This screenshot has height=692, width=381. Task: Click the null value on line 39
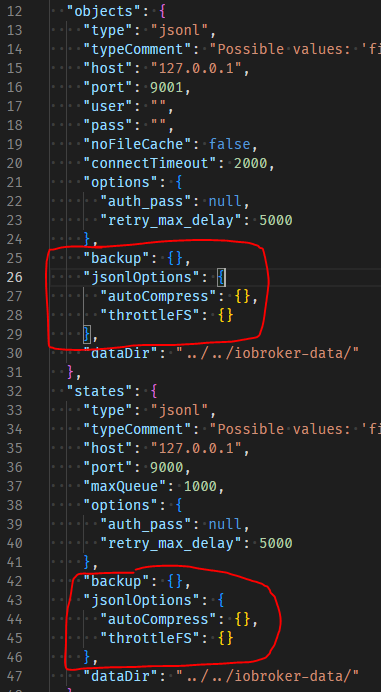[225, 524]
